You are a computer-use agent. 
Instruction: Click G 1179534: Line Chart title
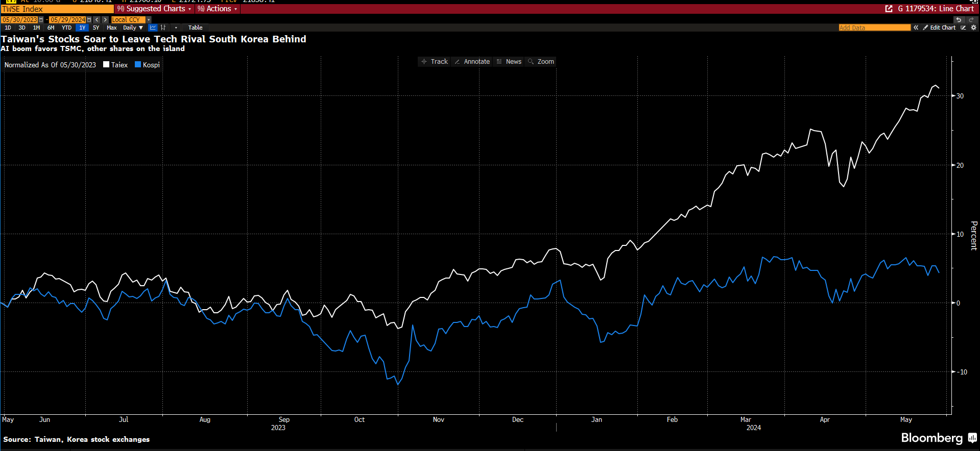936,9
